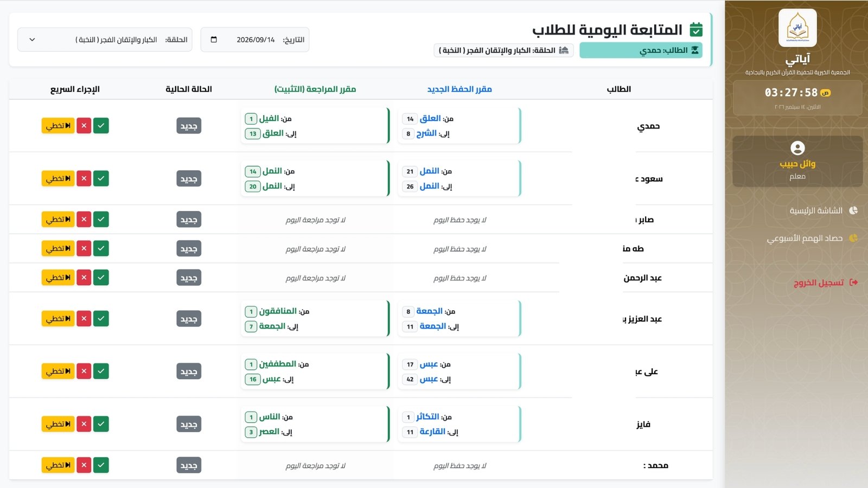Open date picker calendar icon

point(214,40)
